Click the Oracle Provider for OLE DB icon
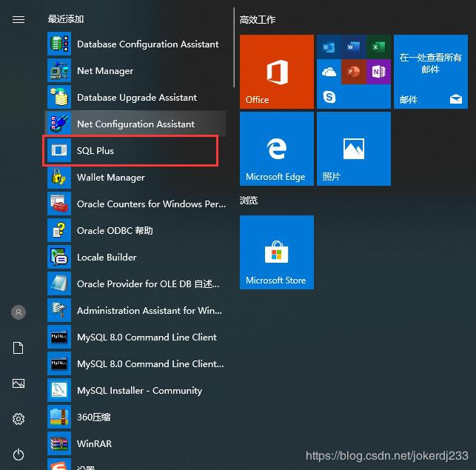Viewport: 476px width, 470px height. [59, 283]
